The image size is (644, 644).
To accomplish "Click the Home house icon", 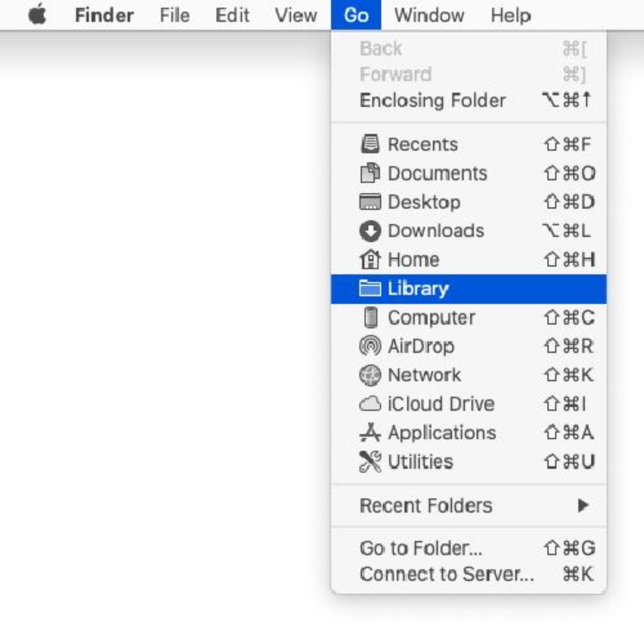I will [370, 260].
